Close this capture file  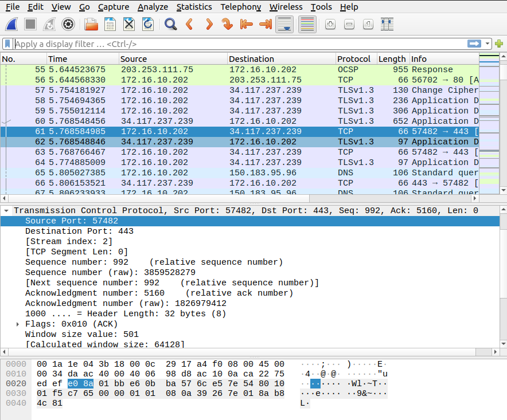[x=129, y=24]
